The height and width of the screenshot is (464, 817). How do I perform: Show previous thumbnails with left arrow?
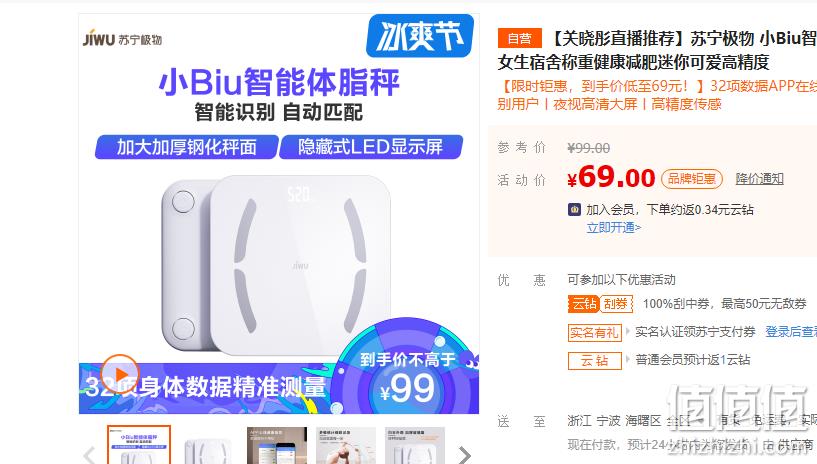coord(90,455)
